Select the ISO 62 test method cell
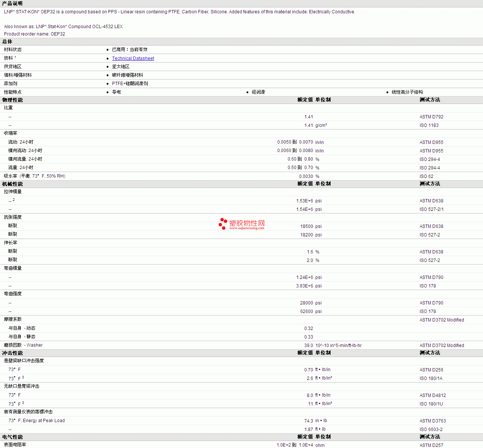This screenshot has width=483, height=448. [426, 176]
